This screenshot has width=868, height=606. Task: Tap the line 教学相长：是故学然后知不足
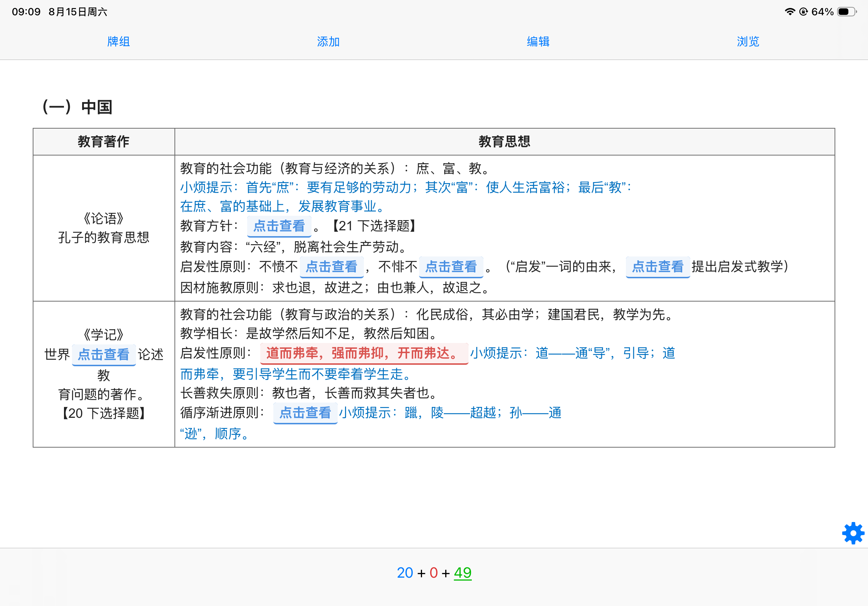(309, 334)
